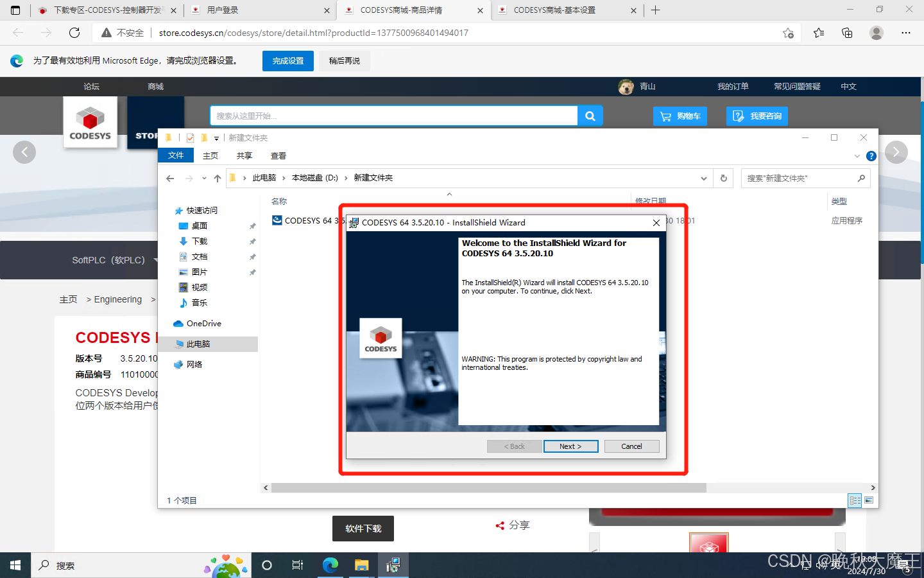
Task: Click the Explorer horizontal scrollbar
Action: coord(488,488)
